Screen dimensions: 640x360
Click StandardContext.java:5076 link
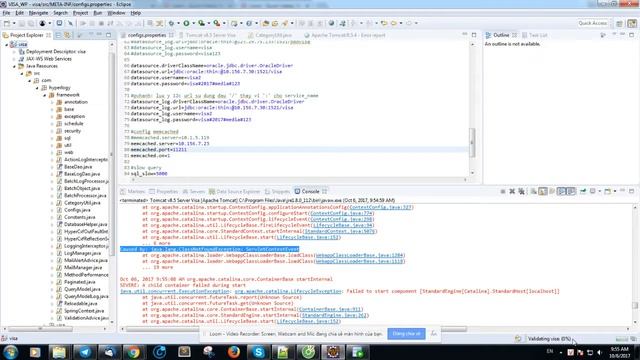pyautogui.click(x=340, y=231)
